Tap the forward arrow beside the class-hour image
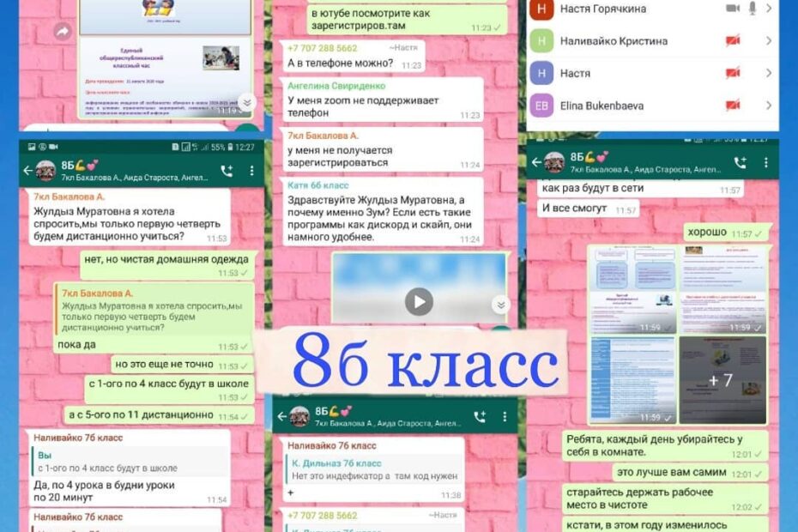798x532 pixels. coord(63,32)
